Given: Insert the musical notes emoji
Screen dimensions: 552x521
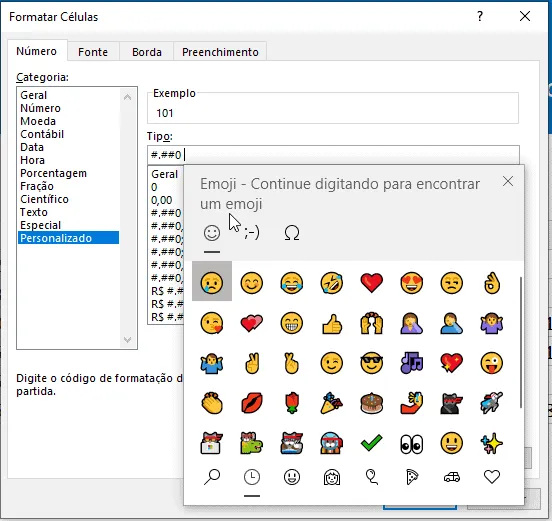Looking at the screenshot, I should tap(412, 363).
